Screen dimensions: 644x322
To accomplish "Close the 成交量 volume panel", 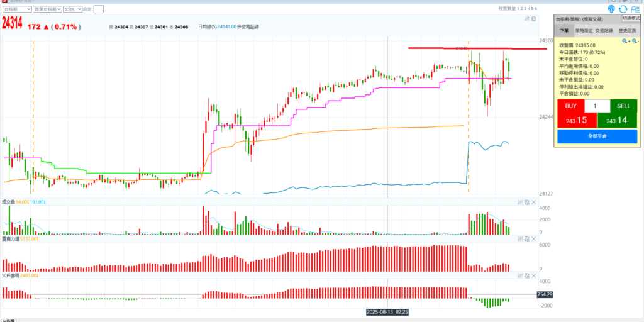I will pos(534,203).
